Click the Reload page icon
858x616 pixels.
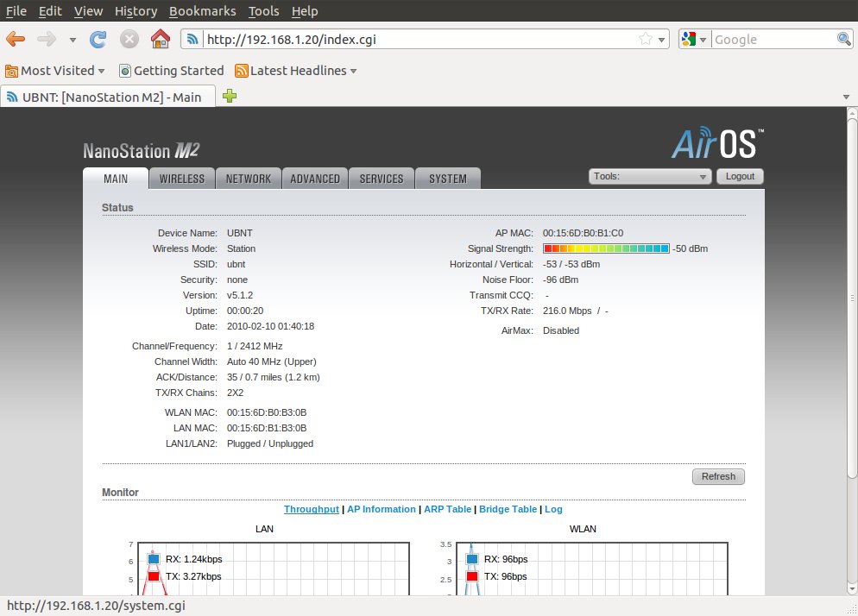pyautogui.click(x=98, y=39)
